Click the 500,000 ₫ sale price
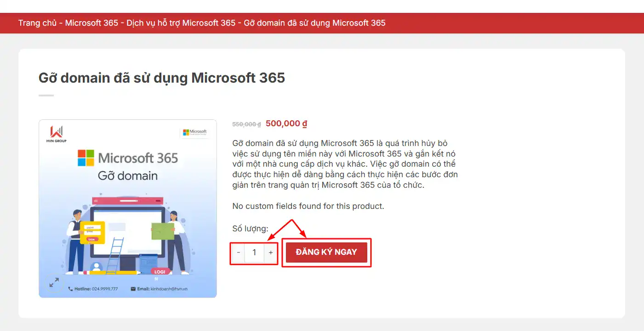The image size is (644, 331). [x=286, y=123]
